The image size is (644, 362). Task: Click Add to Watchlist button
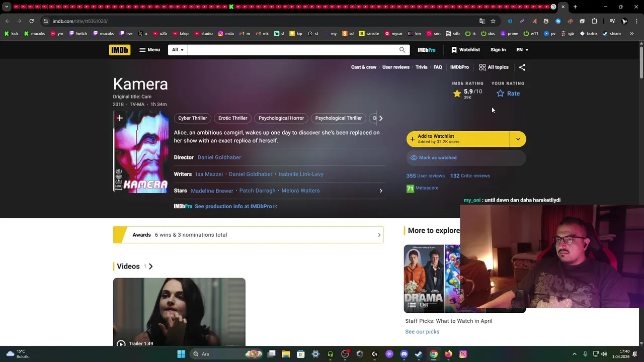click(x=458, y=139)
